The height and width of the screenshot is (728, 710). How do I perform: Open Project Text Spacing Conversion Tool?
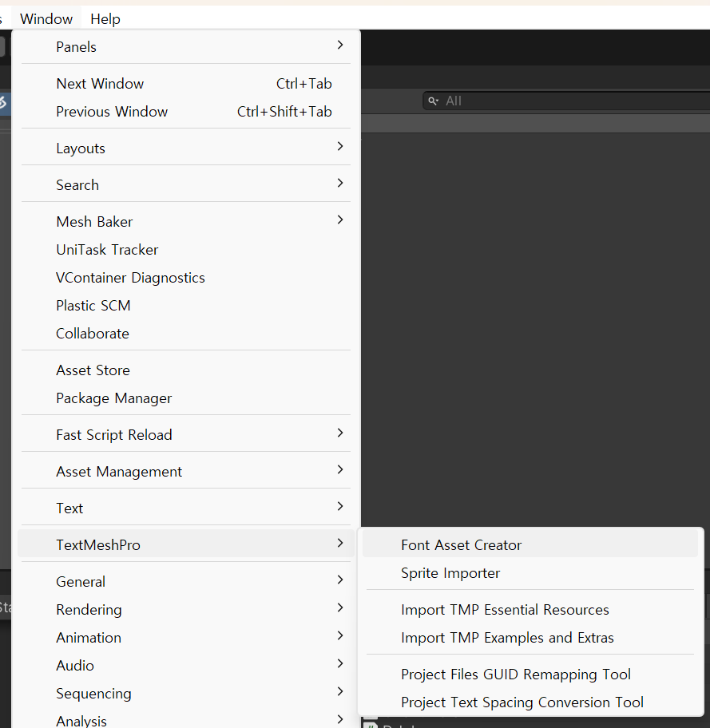530,702
